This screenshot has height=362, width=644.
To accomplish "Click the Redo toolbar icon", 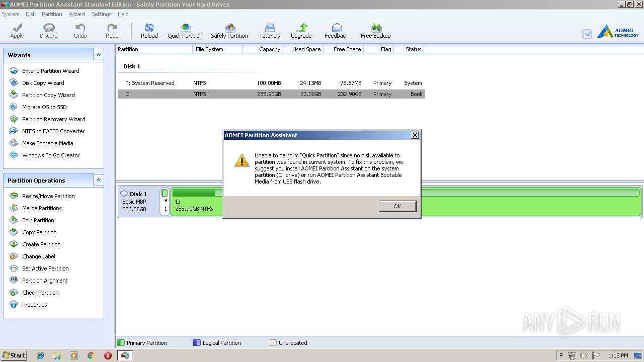I will 112,31.
